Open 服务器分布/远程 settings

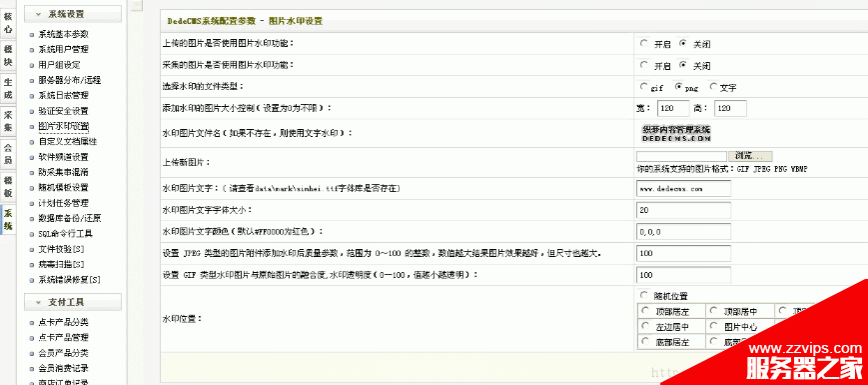pyautogui.click(x=69, y=80)
